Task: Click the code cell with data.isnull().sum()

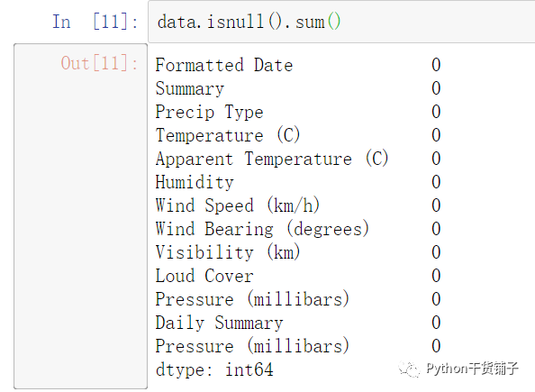Action: pos(341,22)
